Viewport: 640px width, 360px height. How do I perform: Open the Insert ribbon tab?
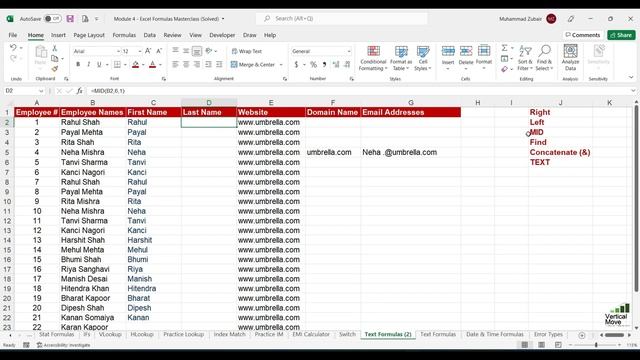58,35
